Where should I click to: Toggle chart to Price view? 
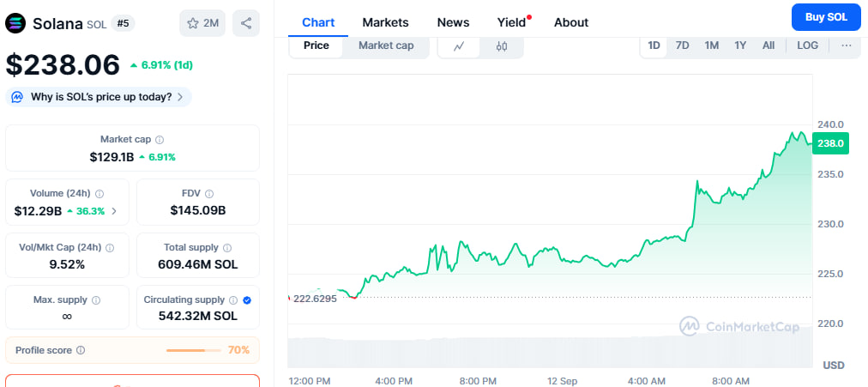[316, 45]
